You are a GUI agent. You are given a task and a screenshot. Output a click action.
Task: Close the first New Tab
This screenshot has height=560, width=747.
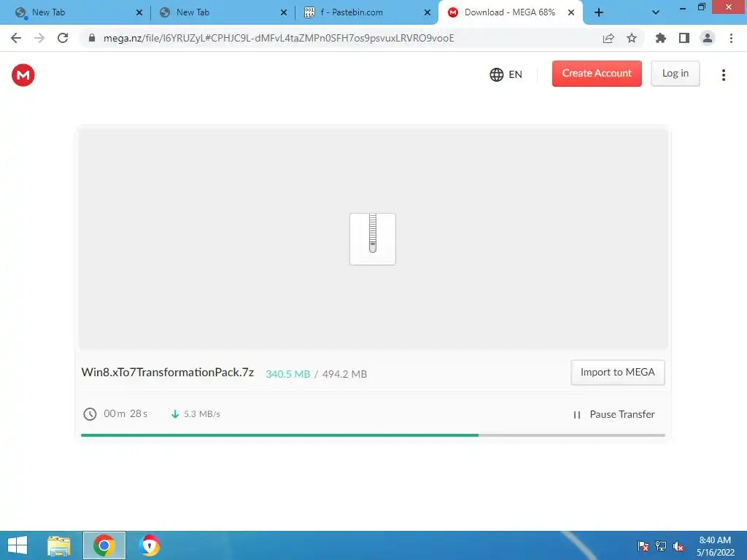[139, 13]
